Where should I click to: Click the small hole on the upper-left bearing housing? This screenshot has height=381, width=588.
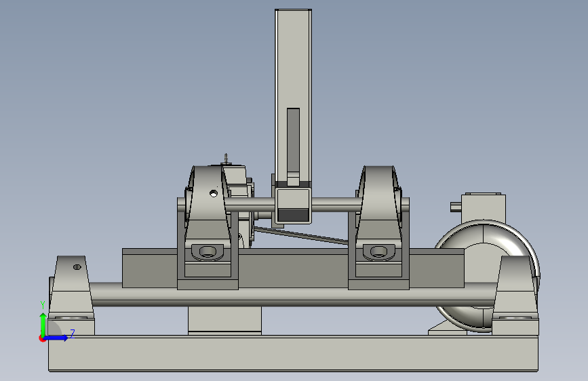point(214,193)
